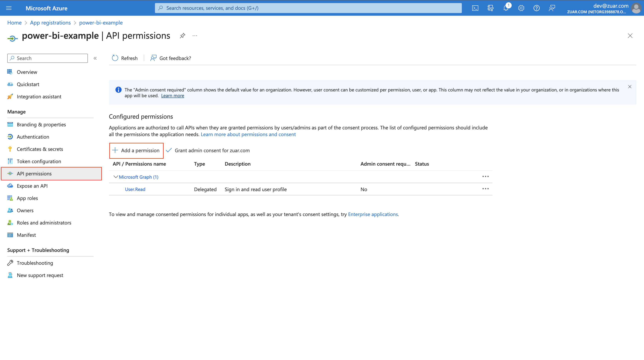Image resolution: width=644 pixels, height=360 pixels.
Task: Click the Refresh circular arrow icon
Action: pyautogui.click(x=115, y=58)
